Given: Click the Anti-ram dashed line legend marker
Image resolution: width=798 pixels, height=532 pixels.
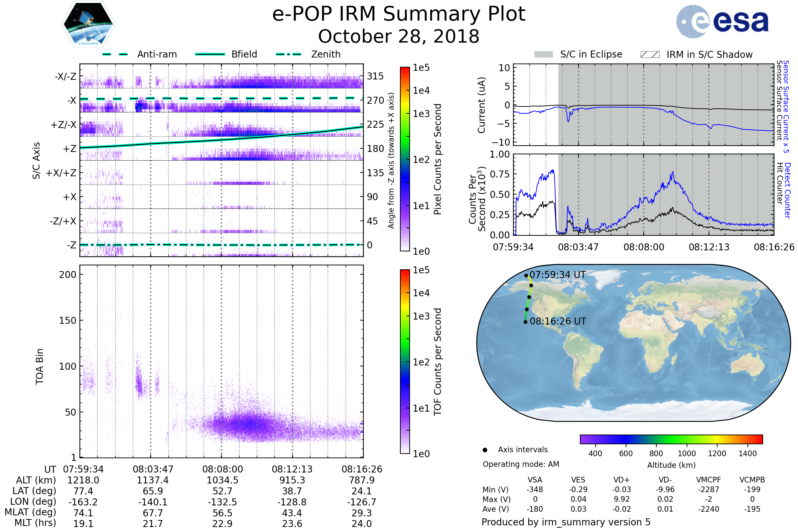Looking at the screenshot, I should point(115,54).
